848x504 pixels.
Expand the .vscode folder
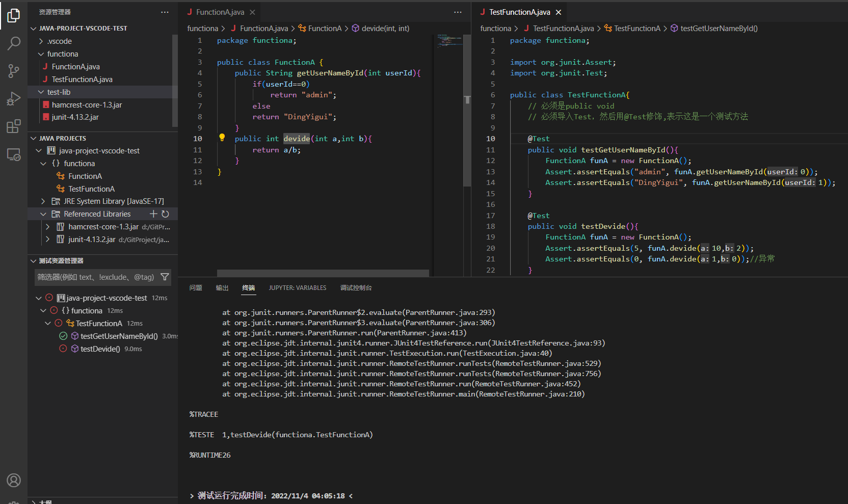pyautogui.click(x=41, y=41)
